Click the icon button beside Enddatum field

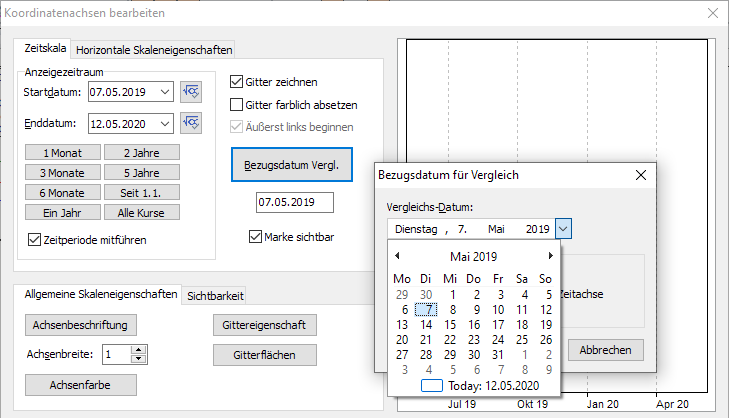click(192, 123)
